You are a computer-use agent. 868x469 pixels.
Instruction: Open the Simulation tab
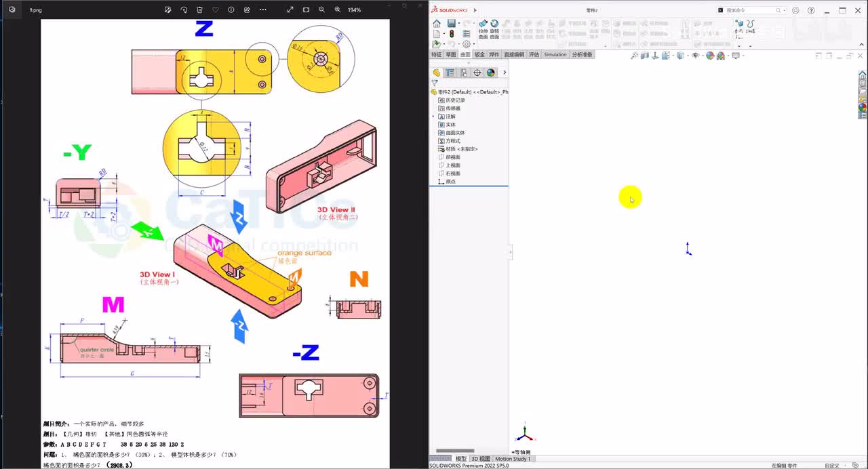click(555, 55)
